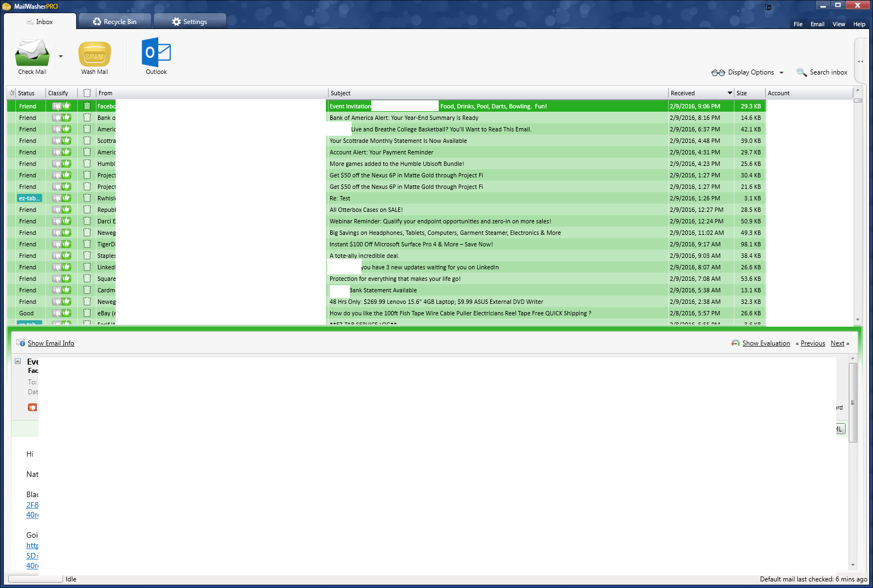Click the ez-tab status tag on 'Re: Test' row
Image resolution: width=873 pixels, height=588 pixels.
pos(30,198)
